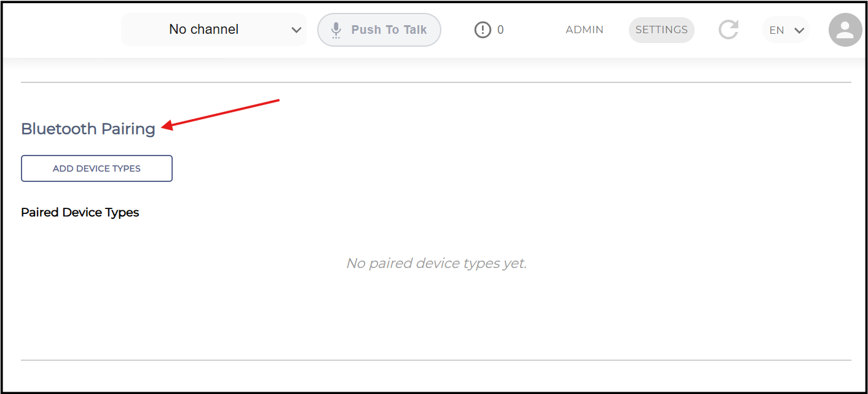Click the circled exclamation alert icon
The width and height of the screenshot is (868, 394).
point(483,30)
